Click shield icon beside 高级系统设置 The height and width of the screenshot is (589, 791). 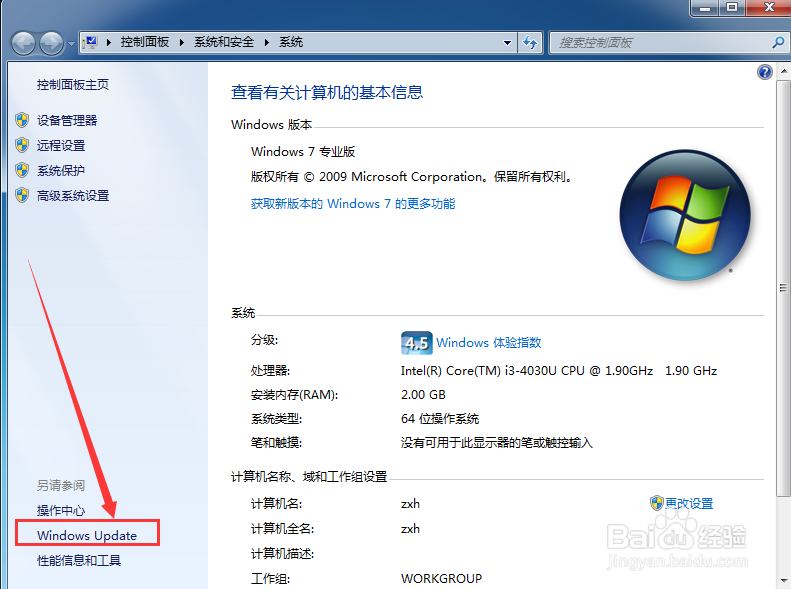(x=22, y=195)
